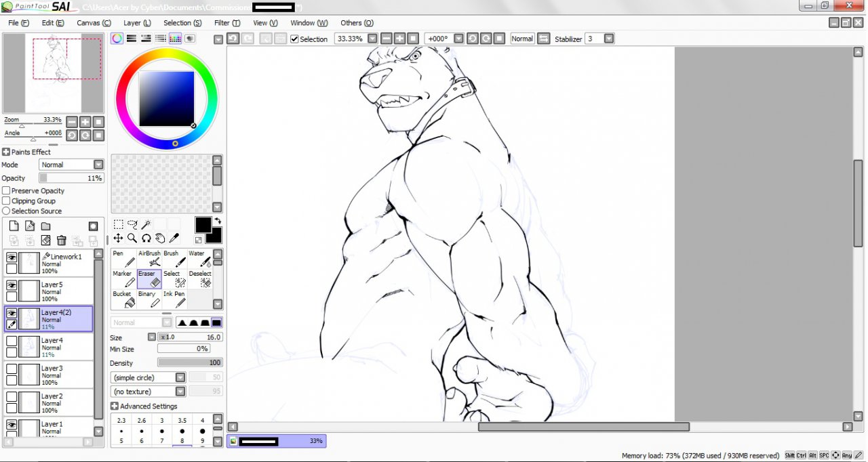Select the Eraser tool
This screenshot has width=868, height=462.
point(149,279)
